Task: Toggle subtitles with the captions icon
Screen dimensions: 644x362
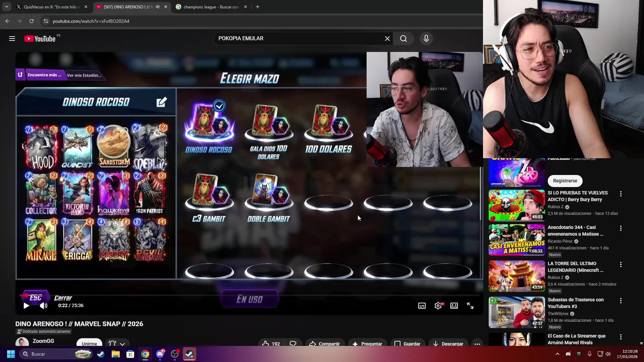Action: pyautogui.click(x=422, y=306)
